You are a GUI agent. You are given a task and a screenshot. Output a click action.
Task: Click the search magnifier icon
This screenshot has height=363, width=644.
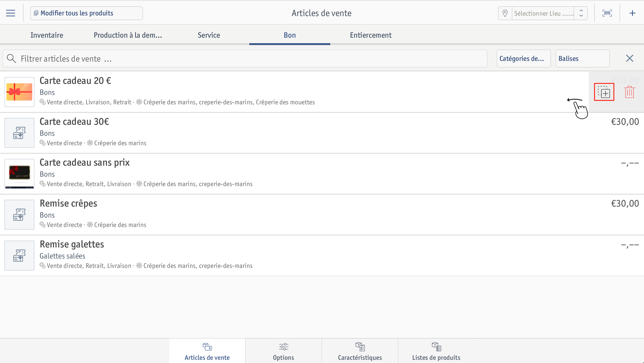(x=11, y=58)
